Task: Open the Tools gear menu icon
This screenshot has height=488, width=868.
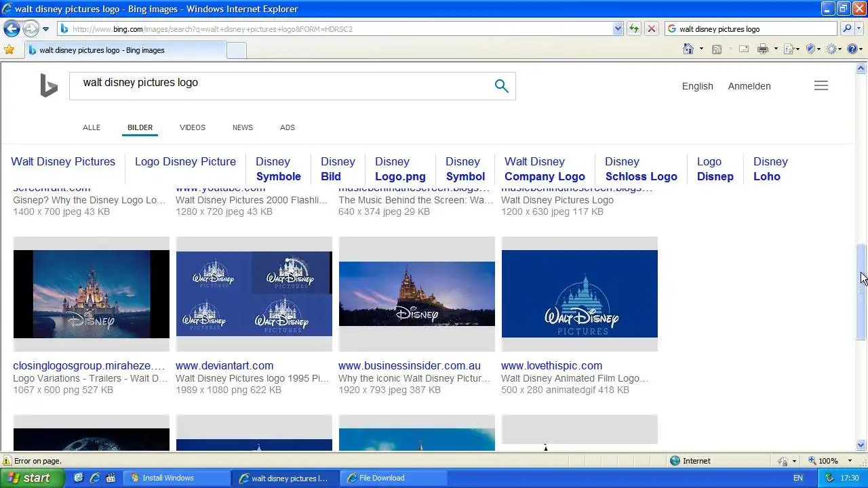Action: [x=832, y=49]
